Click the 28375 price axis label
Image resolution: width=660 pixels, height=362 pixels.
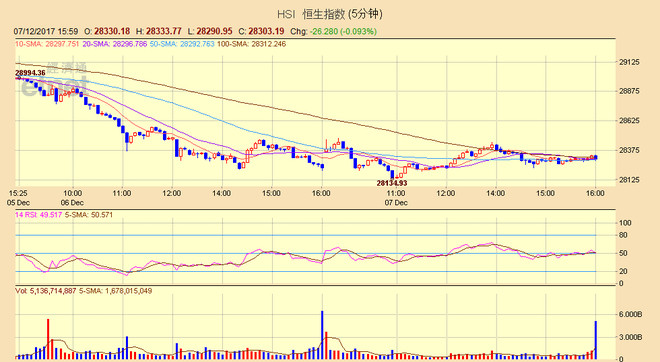(629, 150)
